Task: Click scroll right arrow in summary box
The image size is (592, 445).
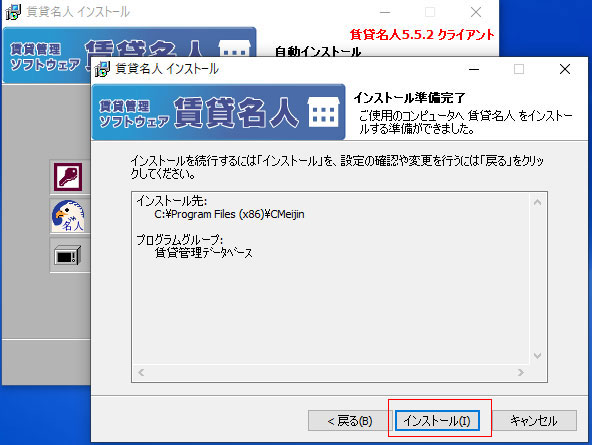Action: [x=521, y=373]
